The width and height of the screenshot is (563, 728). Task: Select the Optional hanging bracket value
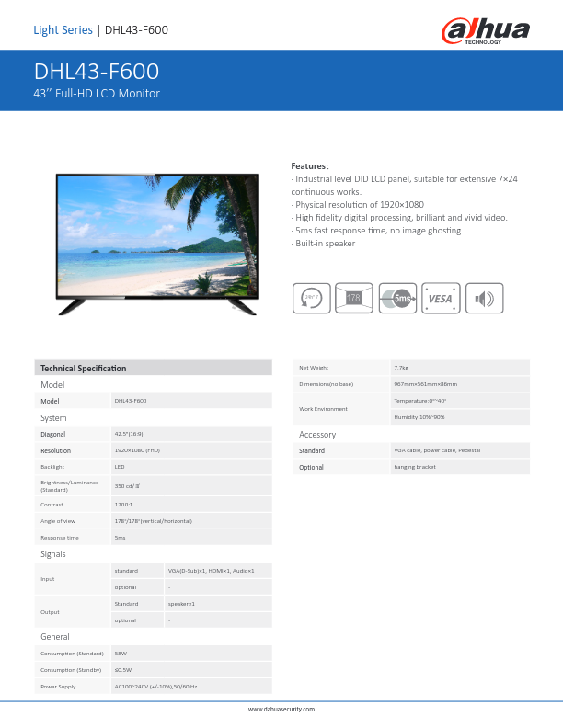click(x=415, y=468)
